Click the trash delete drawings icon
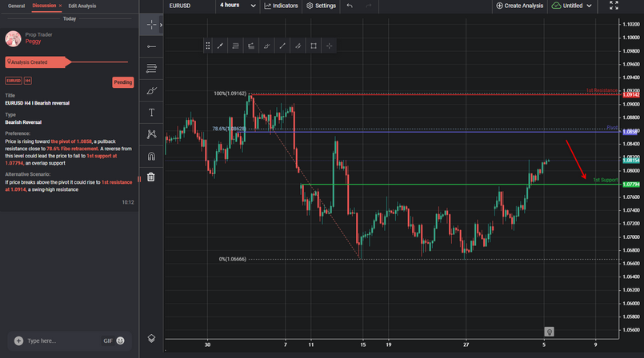Viewport: 644px width, 358px height. pyautogui.click(x=151, y=177)
